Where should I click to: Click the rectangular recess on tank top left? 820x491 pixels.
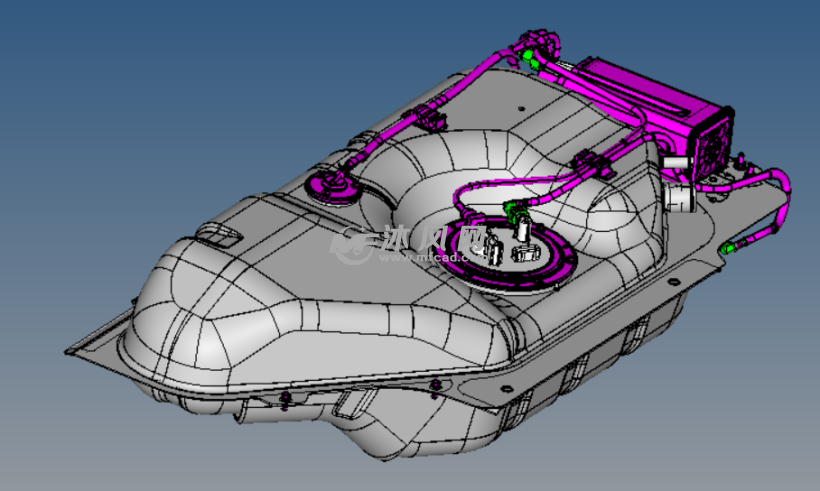(220, 237)
